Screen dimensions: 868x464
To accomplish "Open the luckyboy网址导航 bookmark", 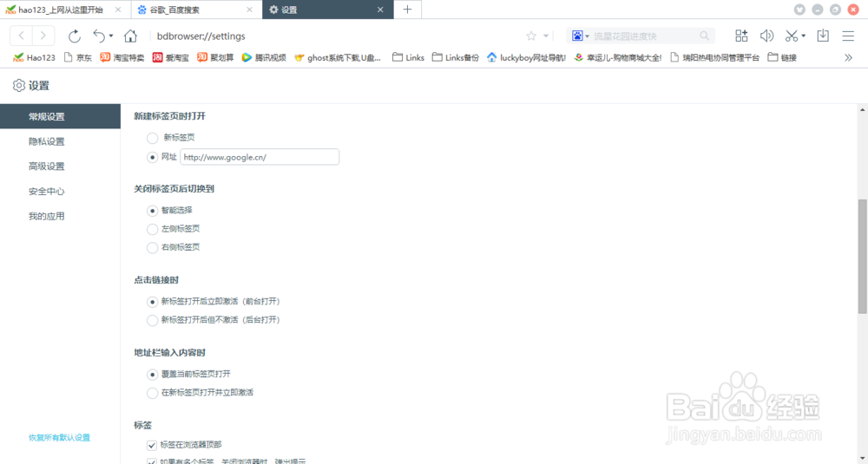I will 527,57.
